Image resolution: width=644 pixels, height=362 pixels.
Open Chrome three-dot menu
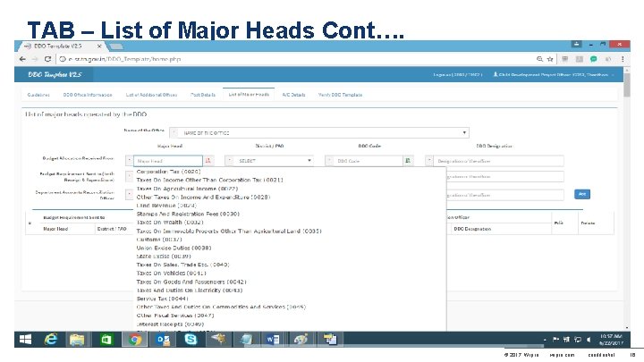623,59
